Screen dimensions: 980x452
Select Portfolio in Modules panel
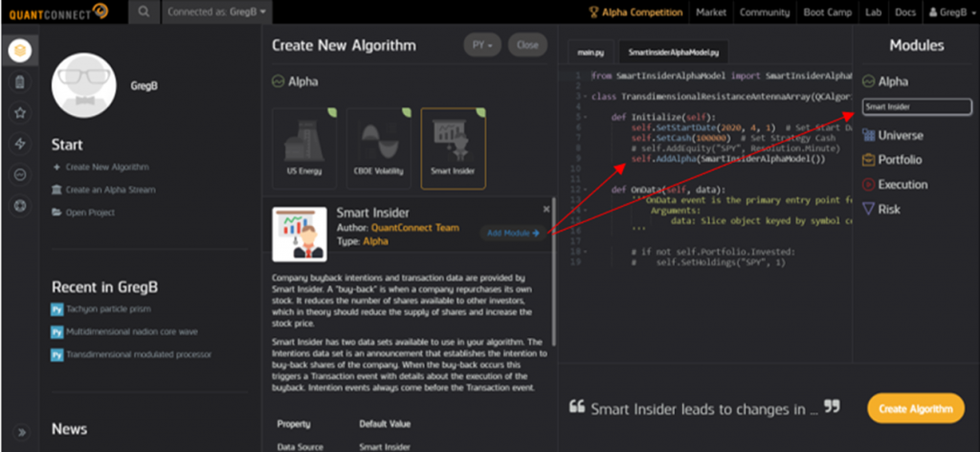[x=892, y=160]
